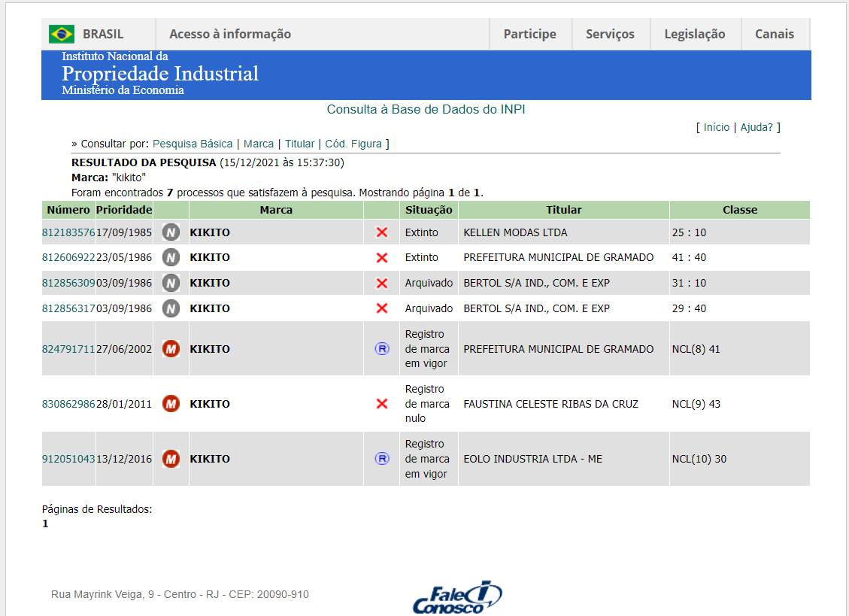Open the Legislação menu item
Screen dimensions: 849x616
695,34
